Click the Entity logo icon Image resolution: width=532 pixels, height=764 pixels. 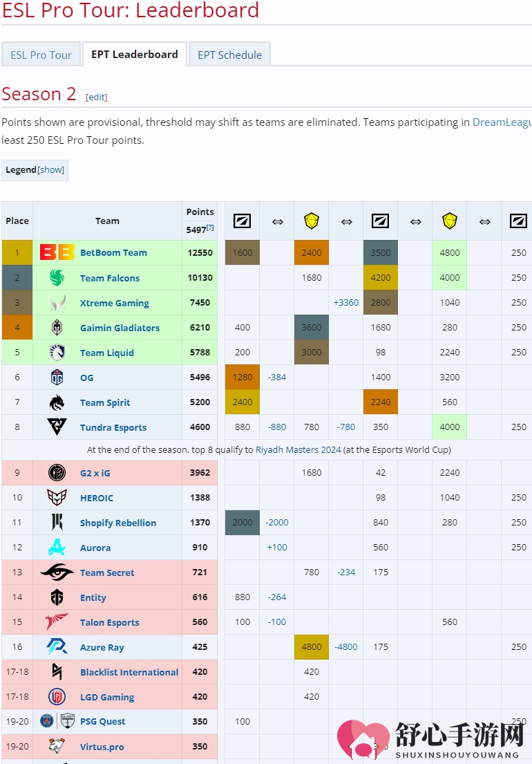pos(57,597)
